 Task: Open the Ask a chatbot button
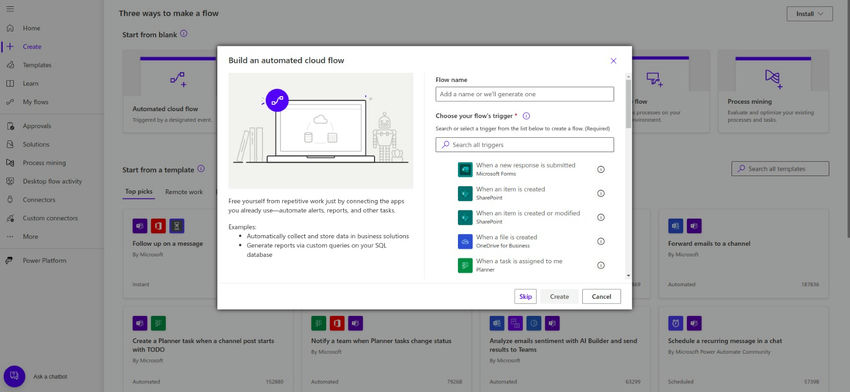(15, 376)
